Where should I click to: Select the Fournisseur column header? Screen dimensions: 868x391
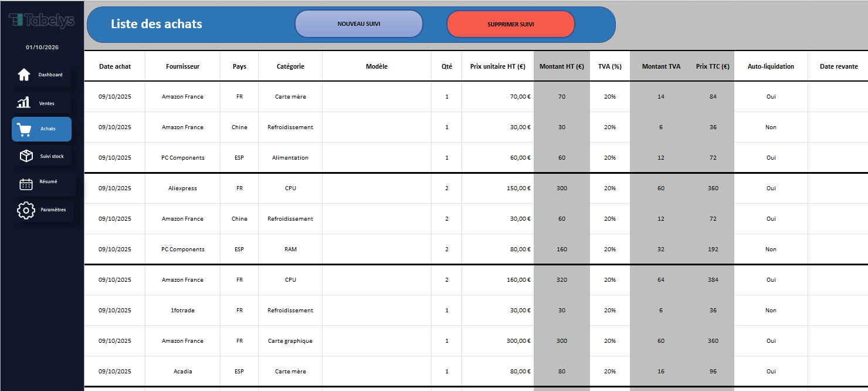(x=182, y=66)
